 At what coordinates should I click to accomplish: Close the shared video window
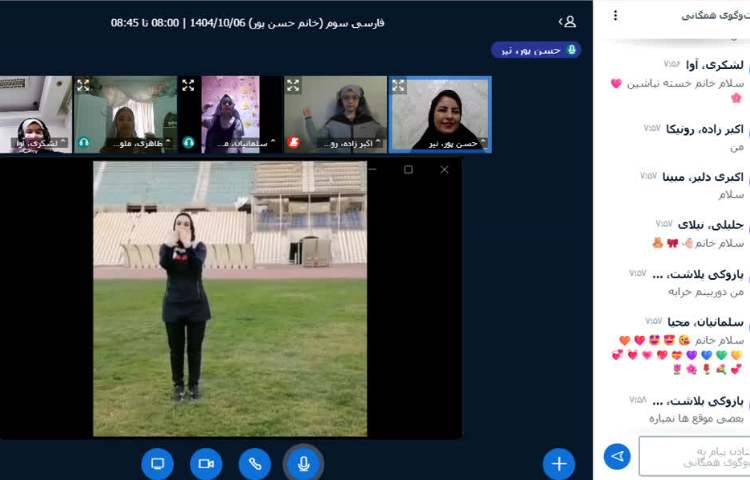[x=444, y=170]
